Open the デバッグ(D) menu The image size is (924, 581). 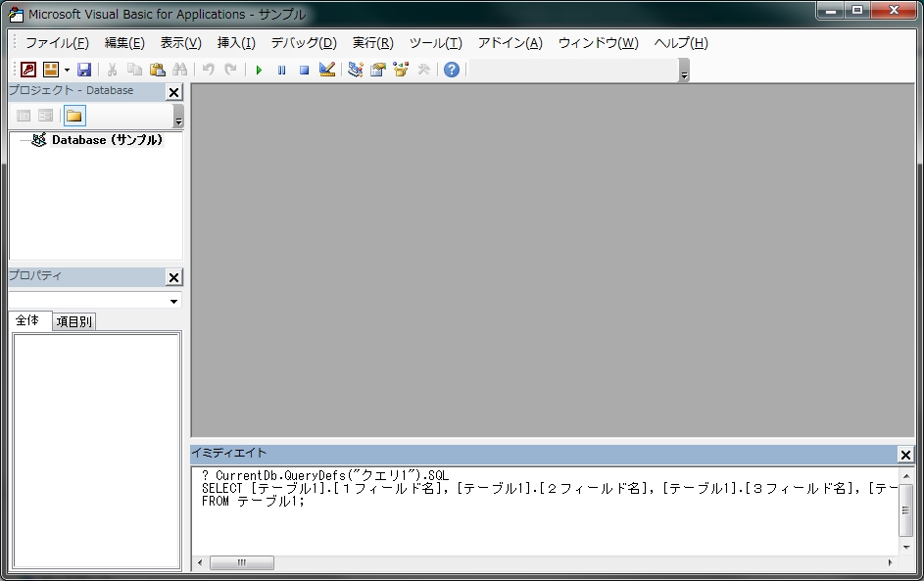[x=303, y=43]
